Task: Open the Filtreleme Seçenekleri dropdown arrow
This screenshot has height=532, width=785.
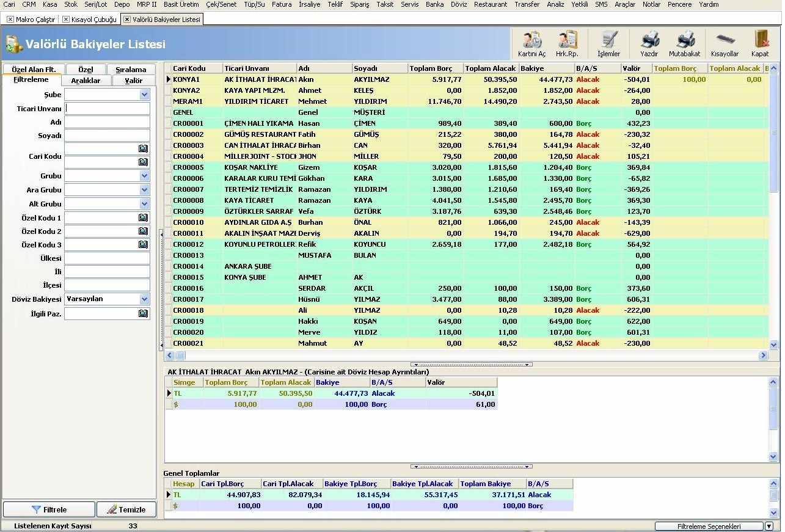Action: [x=769, y=527]
